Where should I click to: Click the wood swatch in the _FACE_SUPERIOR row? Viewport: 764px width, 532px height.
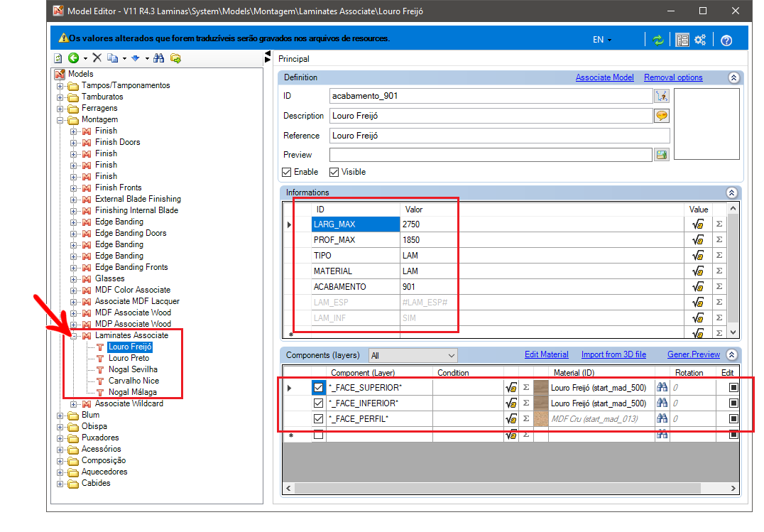[541, 388]
